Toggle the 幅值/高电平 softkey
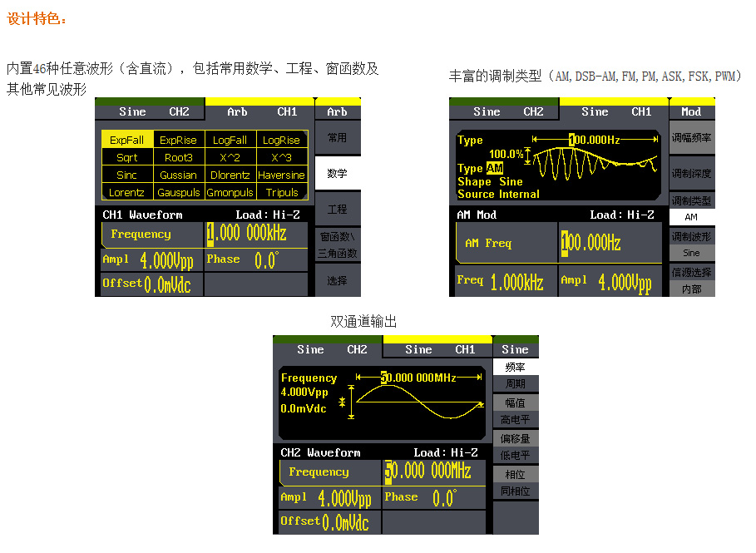 pos(515,411)
